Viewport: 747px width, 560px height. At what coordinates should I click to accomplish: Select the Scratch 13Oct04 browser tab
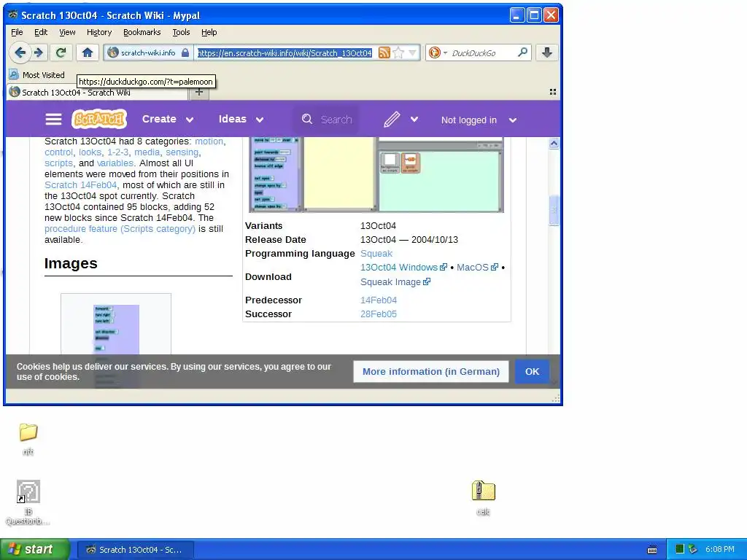click(98, 93)
